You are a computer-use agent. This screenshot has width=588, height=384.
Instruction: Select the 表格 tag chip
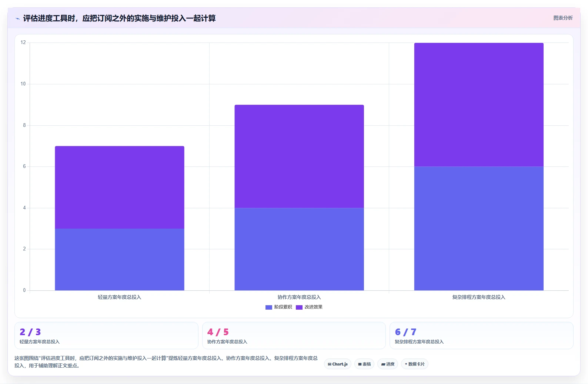[364, 364]
